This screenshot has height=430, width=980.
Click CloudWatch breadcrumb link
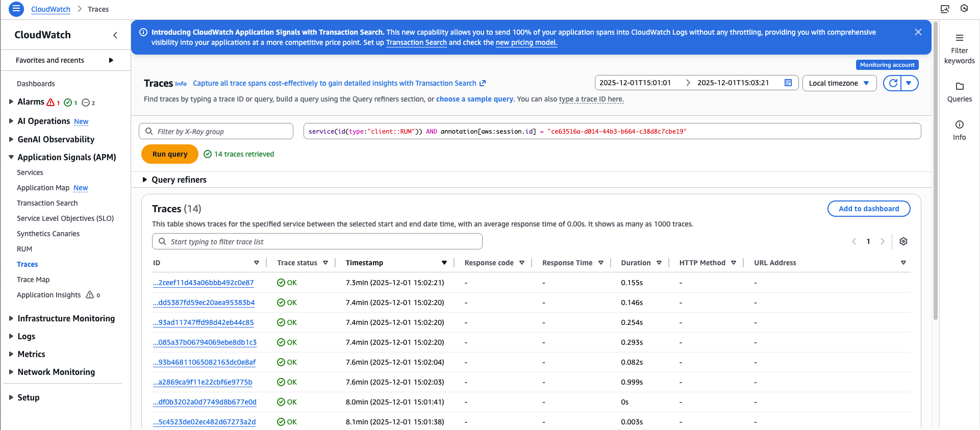tap(51, 9)
